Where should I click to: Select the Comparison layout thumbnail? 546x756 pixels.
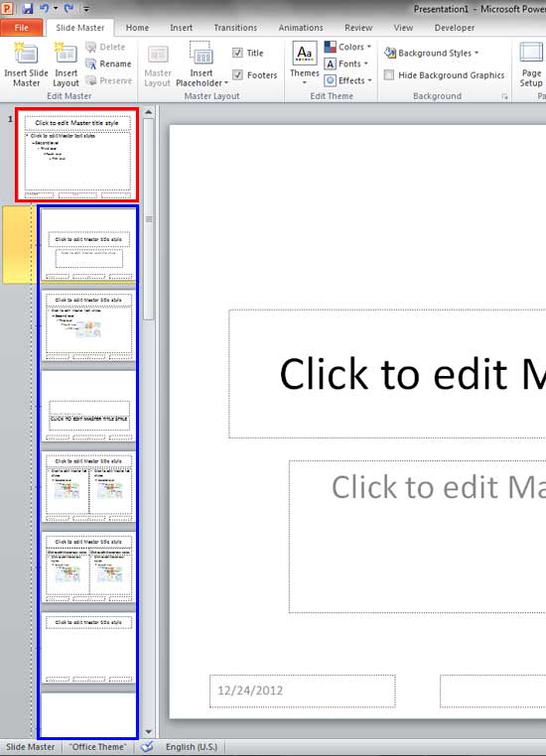coord(88,567)
